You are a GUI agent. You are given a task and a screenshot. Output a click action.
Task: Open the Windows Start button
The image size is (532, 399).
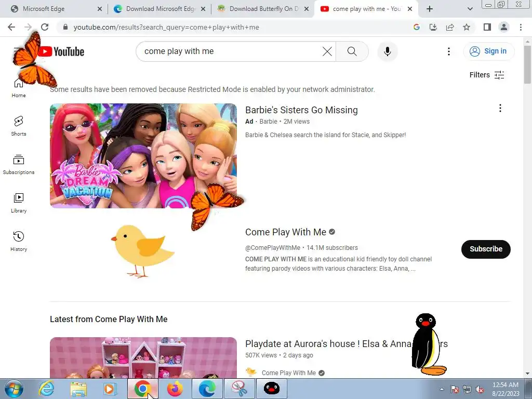point(14,389)
